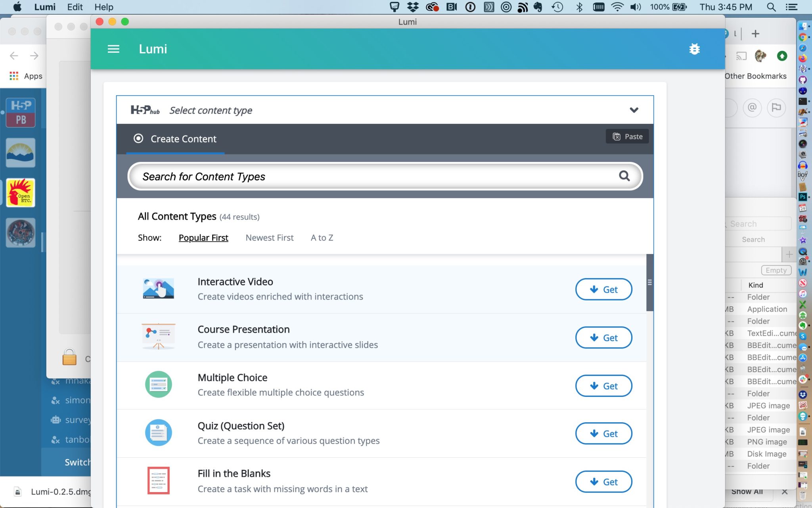Open the macOS Wi-Fi status menu
The width and height of the screenshot is (812, 508).
pyautogui.click(x=617, y=7)
